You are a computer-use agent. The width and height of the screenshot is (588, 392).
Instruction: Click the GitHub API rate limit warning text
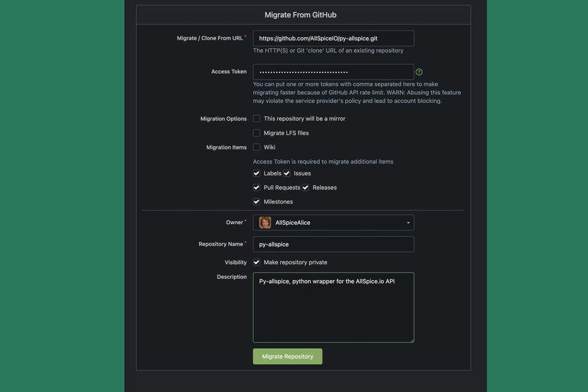pyautogui.click(x=357, y=92)
